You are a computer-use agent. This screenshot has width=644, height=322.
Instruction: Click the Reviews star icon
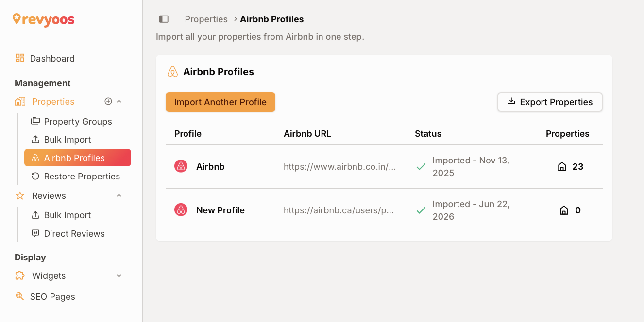(20, 195)
